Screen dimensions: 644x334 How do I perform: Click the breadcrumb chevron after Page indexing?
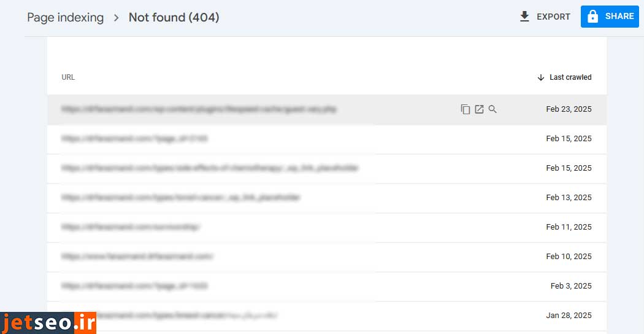116,18
